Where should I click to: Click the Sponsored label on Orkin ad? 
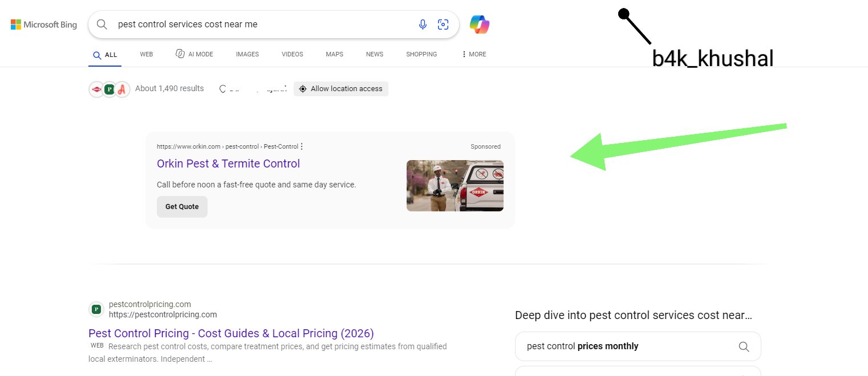(485, 147)
